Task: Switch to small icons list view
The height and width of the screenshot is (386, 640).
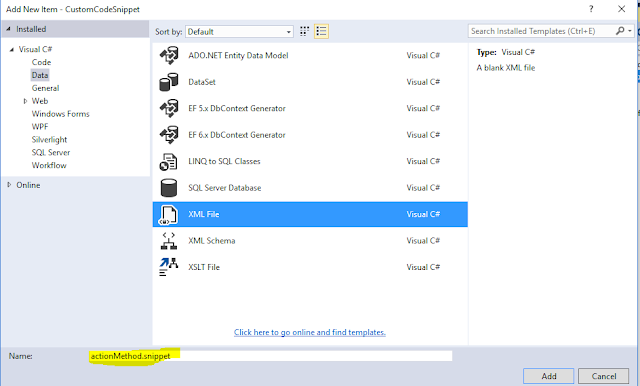Action: [321, 31]
